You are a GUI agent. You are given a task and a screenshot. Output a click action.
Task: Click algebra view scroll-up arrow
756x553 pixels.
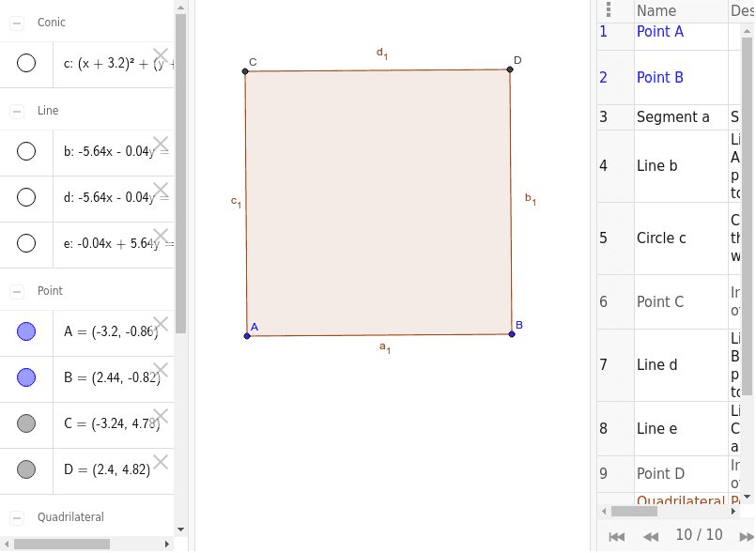coord(181,8)
